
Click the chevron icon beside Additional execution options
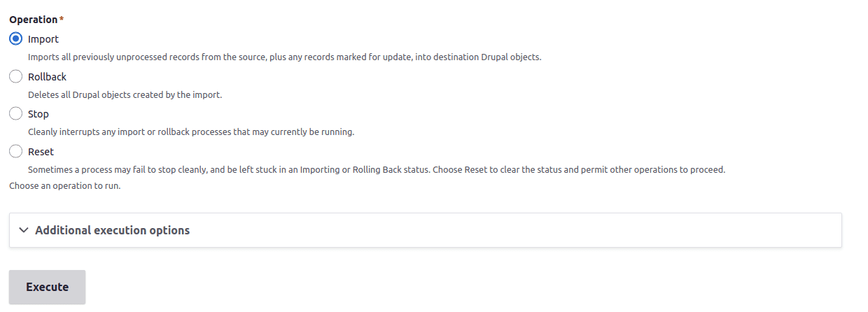[24, 230]
